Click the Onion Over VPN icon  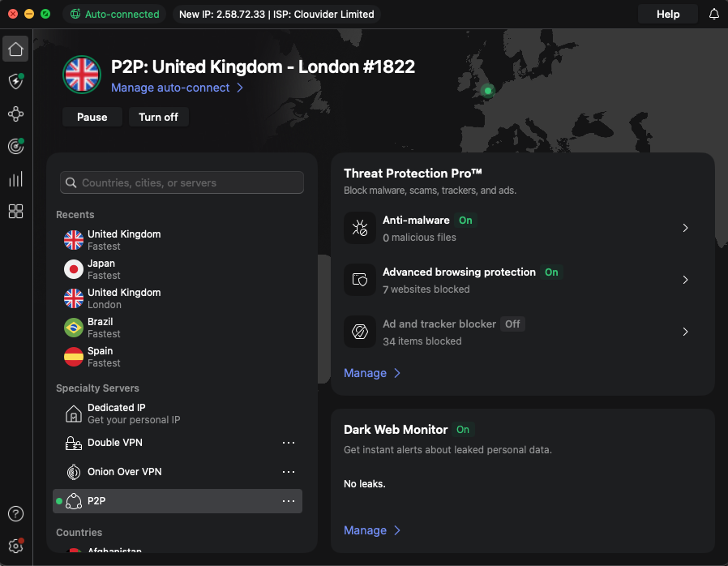tap(73, 472)
